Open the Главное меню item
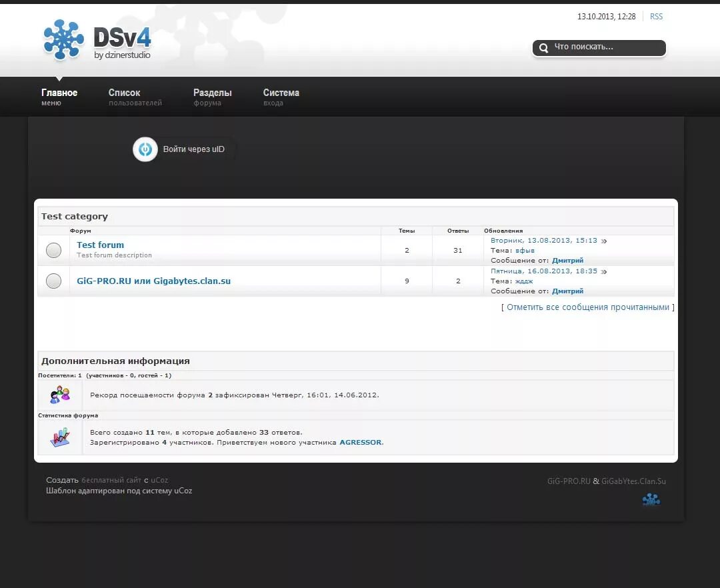 (x=59, y=96)
